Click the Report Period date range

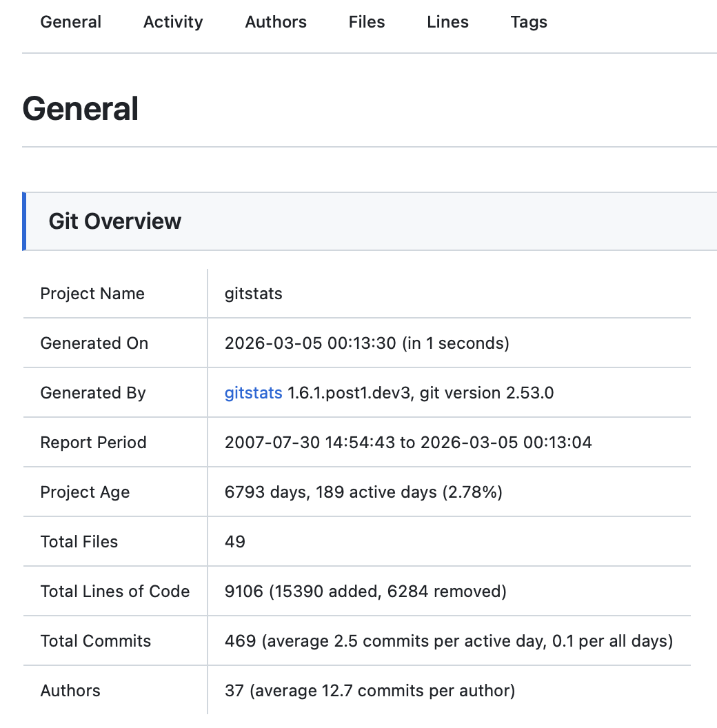(408, 443)
